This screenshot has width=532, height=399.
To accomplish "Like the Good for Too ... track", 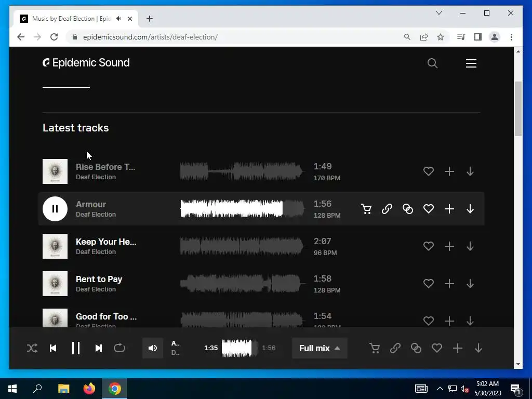I will [429, 321].
